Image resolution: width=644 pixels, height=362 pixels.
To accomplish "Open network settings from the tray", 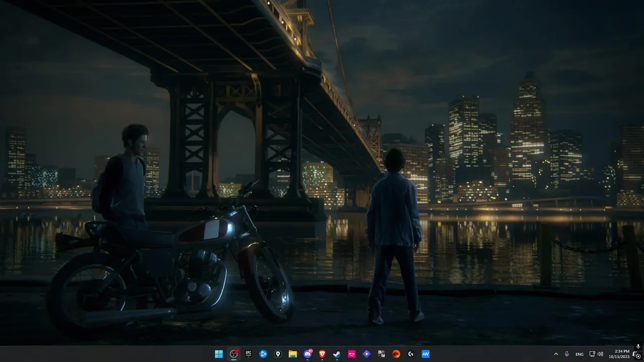I will 592,354.
